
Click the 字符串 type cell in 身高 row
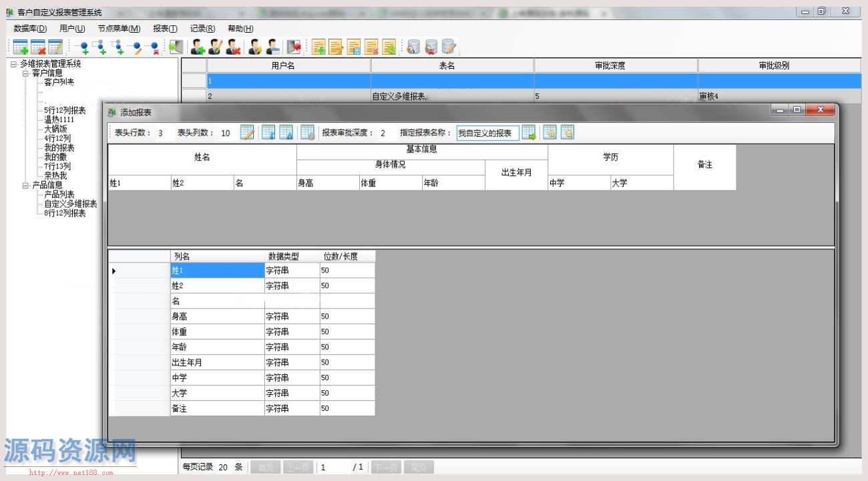point(292,317)
